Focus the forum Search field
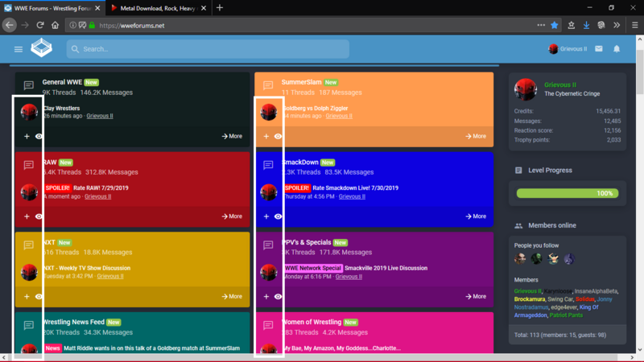The height and width of the screenshot is (362, 644). [x=208, y=49]
